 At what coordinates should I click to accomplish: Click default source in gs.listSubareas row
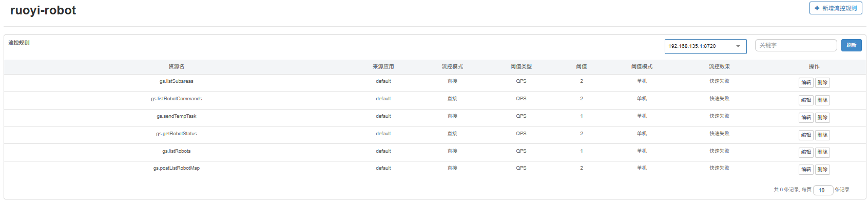(x=383, y=81)
